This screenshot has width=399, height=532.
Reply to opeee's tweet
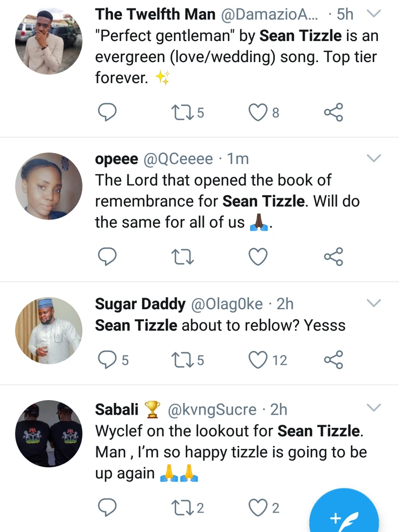pos(107,257)
